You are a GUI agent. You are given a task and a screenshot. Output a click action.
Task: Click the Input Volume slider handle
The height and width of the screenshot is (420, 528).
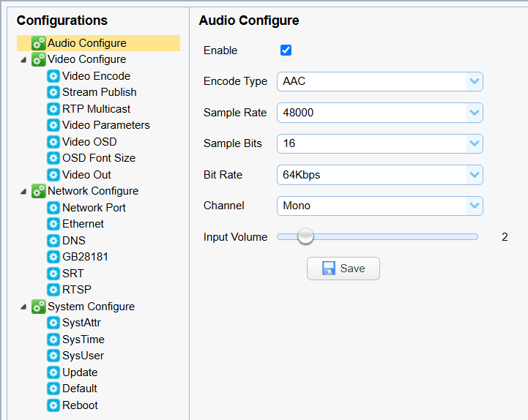305,236
